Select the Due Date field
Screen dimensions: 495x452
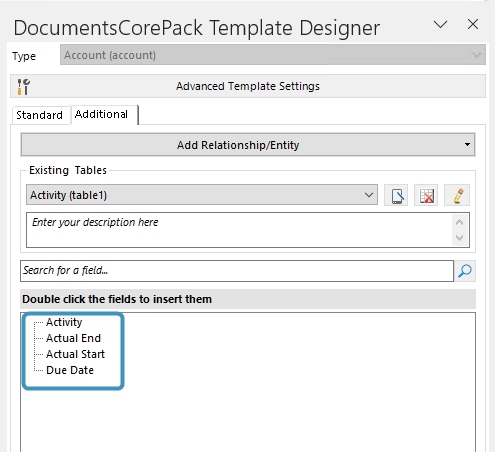pyautogui.click(x=70, y=370)
